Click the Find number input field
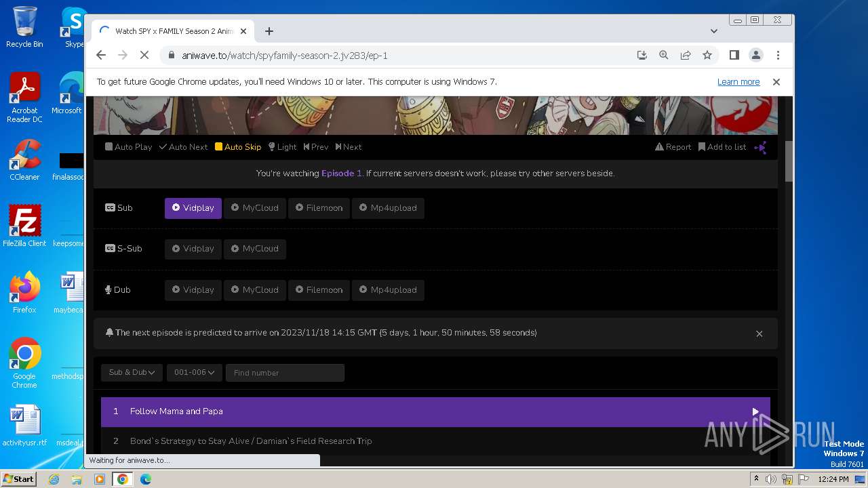This screenshot has height=488, width=868. point(285,373)
